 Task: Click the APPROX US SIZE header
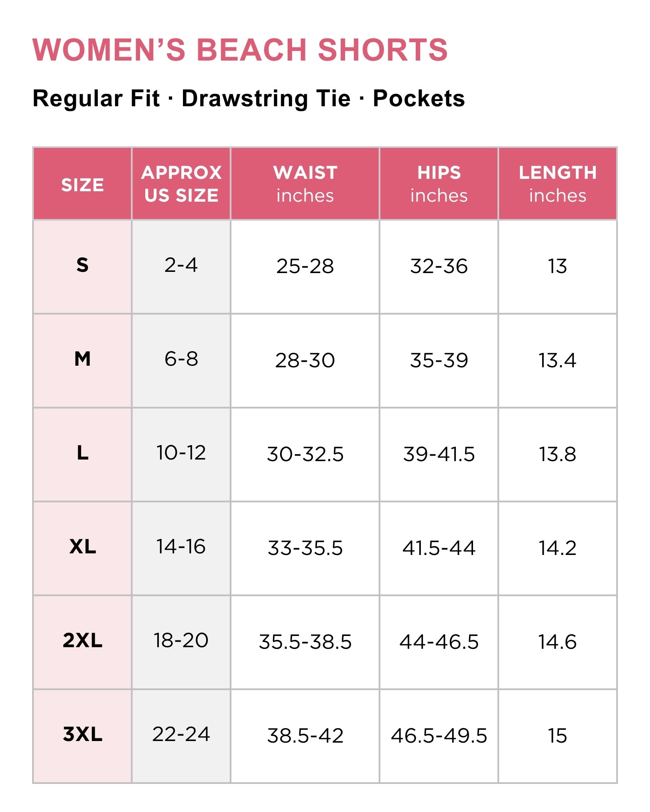[x=181, y=184]
